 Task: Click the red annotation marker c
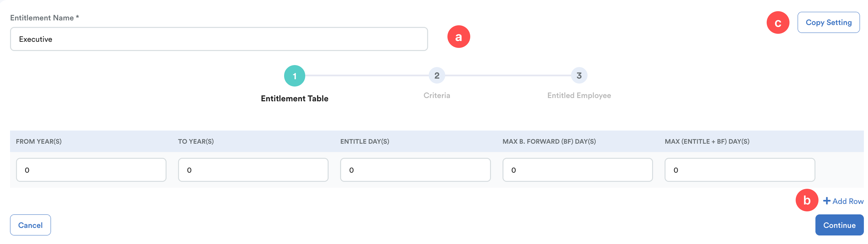(x=778, y=23)
